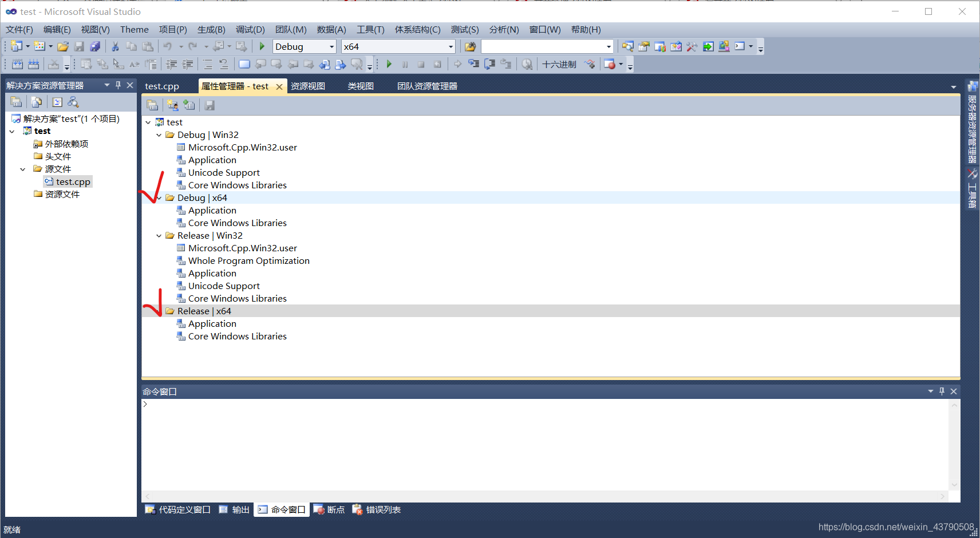Viewport: 980px width, 538px height.
Task: Open the Debug configuration dropdown
Action: pyautogui.click(x=331, y=46)
